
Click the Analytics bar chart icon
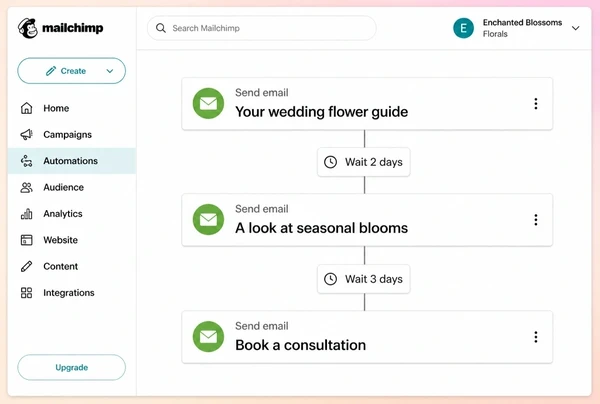coord(26,214)
